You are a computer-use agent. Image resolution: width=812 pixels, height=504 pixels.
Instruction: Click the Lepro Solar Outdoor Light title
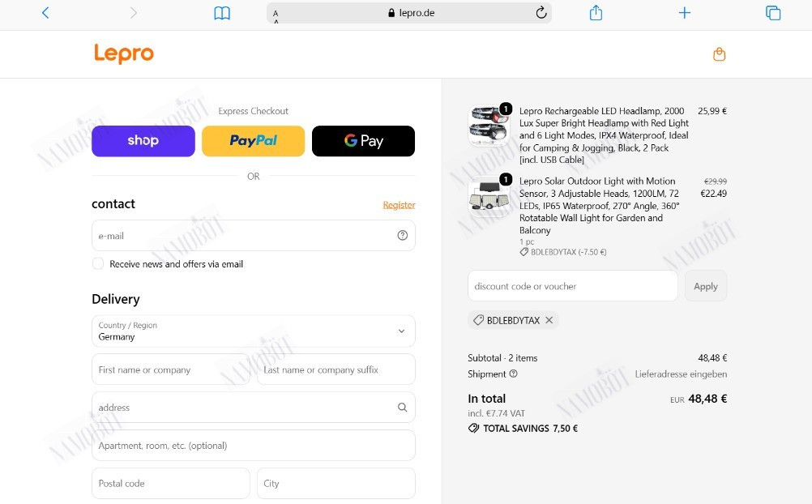tap(599, 206)
